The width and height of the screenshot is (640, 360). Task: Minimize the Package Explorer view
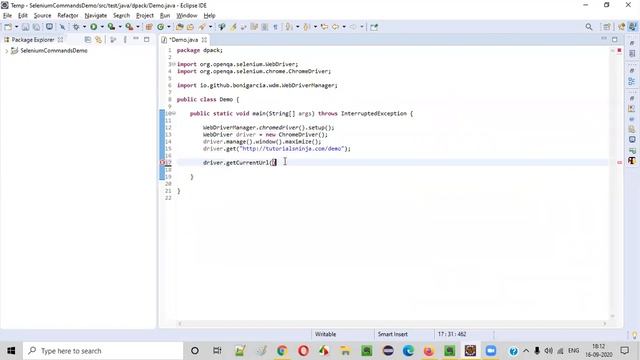click(136, 39)
